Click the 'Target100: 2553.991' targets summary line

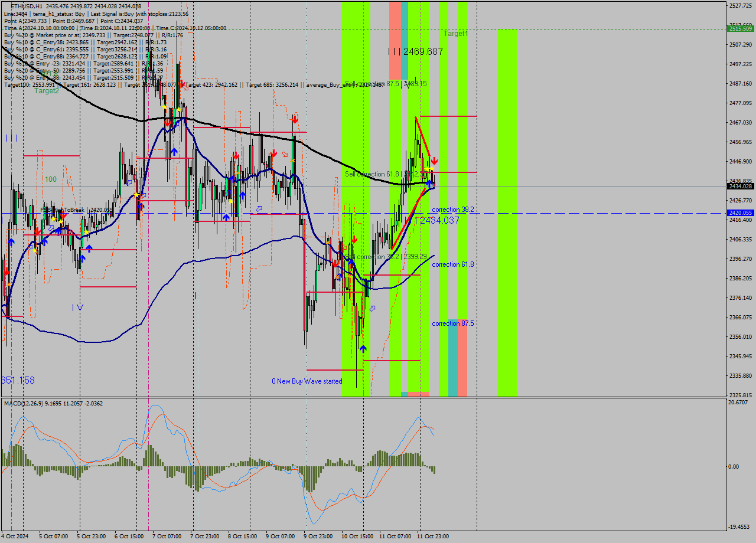coord(194,84)
